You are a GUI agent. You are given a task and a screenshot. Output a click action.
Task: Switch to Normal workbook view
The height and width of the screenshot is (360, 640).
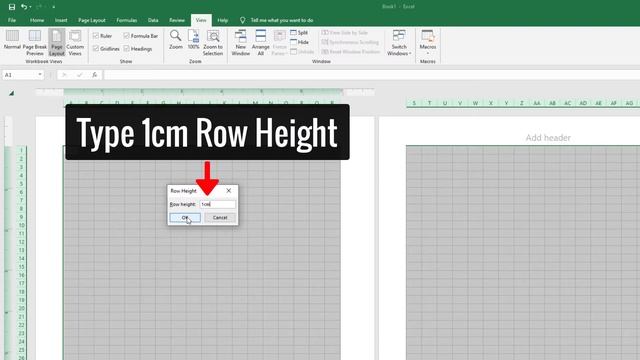12,40
